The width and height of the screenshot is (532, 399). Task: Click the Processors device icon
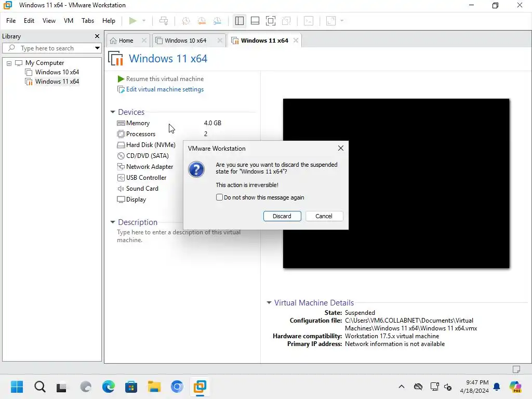point(121,134)
